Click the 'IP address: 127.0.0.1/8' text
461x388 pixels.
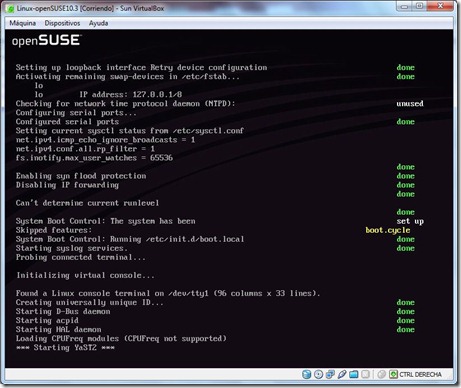click(x=131, y=95)
